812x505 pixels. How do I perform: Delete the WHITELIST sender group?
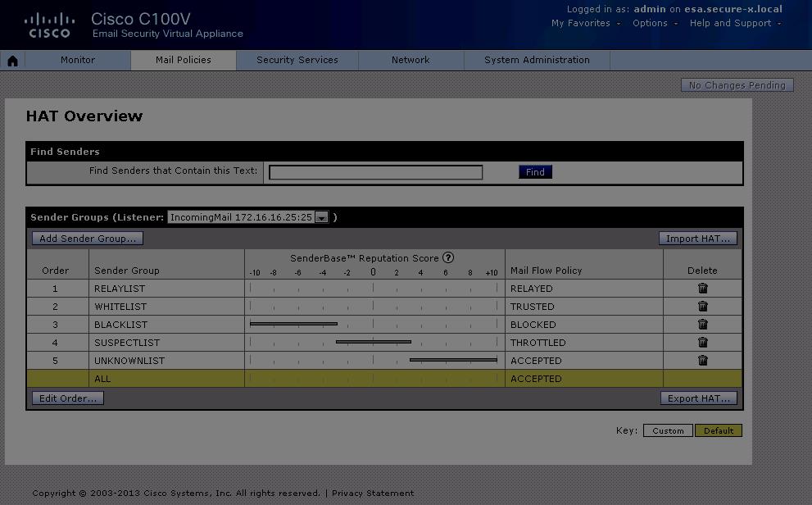point(702,306)
